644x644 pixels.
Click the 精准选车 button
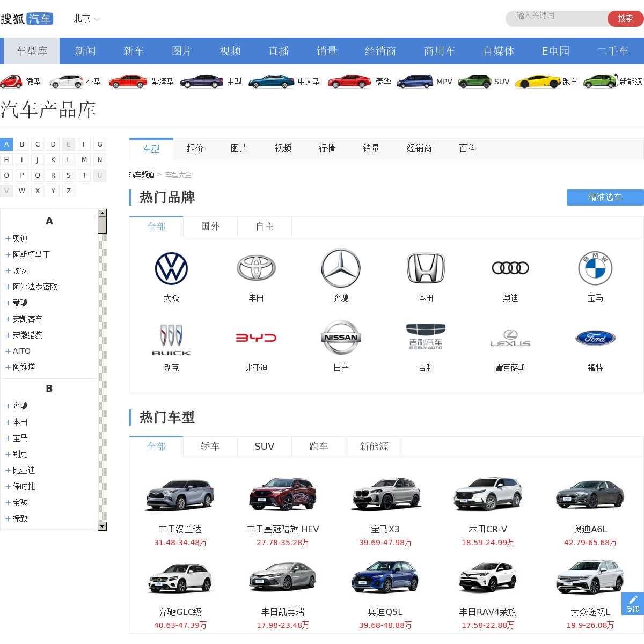pyautogui.click(x=605, y=197)
